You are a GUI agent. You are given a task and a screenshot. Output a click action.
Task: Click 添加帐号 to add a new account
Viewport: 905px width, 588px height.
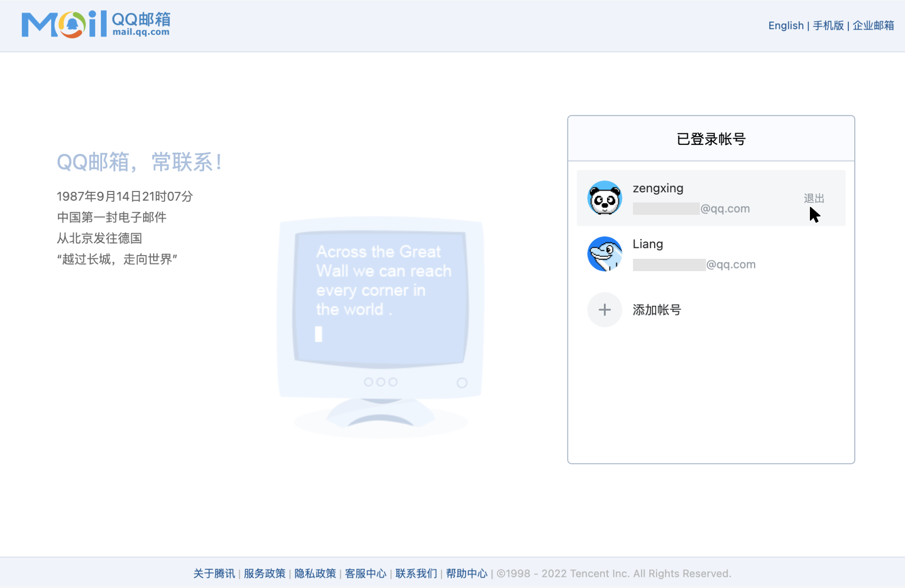[x=656, y=310]
